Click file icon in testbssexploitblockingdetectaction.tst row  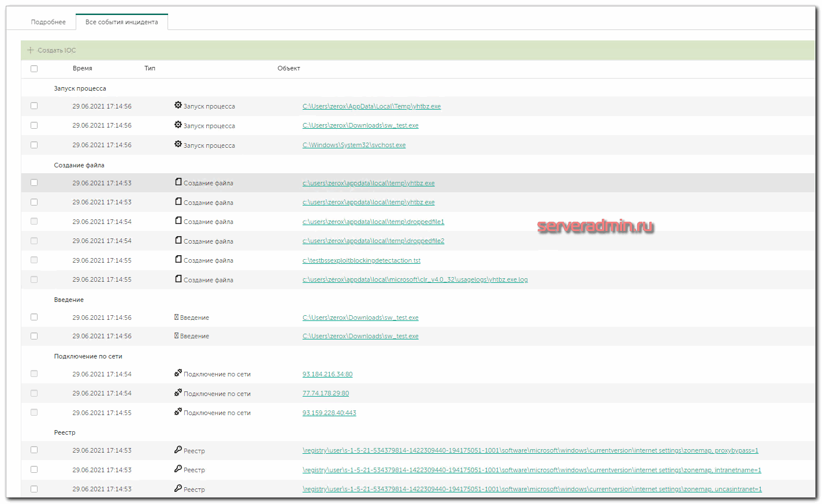pyautogui.click(x=178, y=260)
